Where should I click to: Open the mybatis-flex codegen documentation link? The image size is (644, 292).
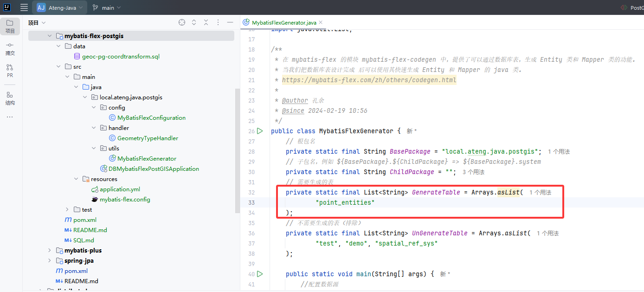(x=369, y=80)
